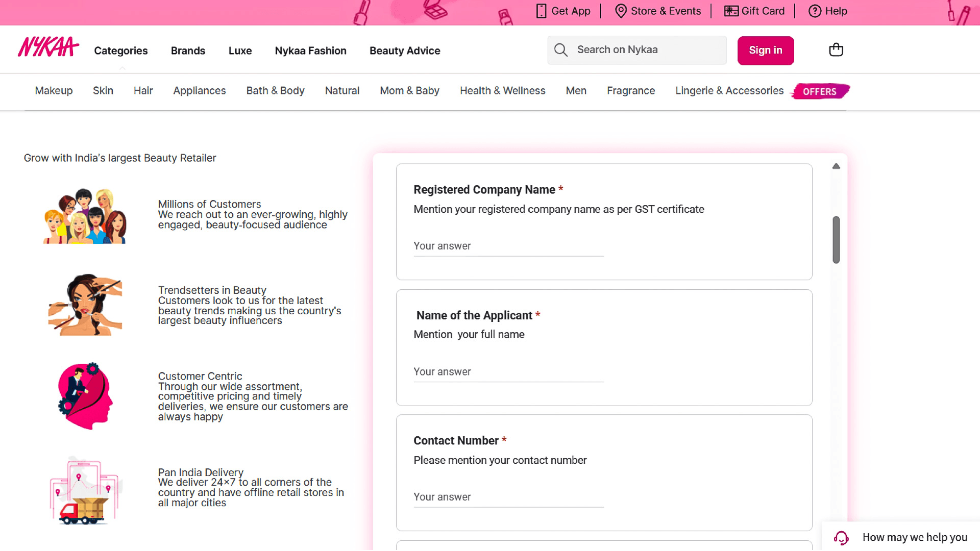Open the Brands menu
This screenshot has height=551, width=980.
(188, 51)
